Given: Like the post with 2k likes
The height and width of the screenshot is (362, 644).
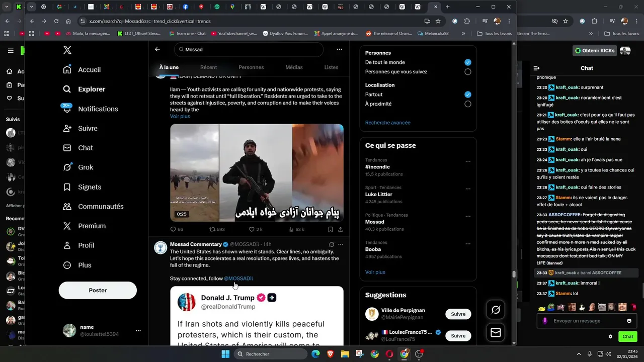Looking at the screenshot, I should tap(255, 229).
